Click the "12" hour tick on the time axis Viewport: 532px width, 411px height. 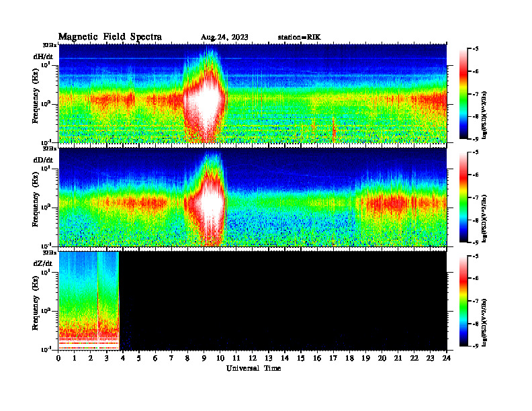(252, 358)
